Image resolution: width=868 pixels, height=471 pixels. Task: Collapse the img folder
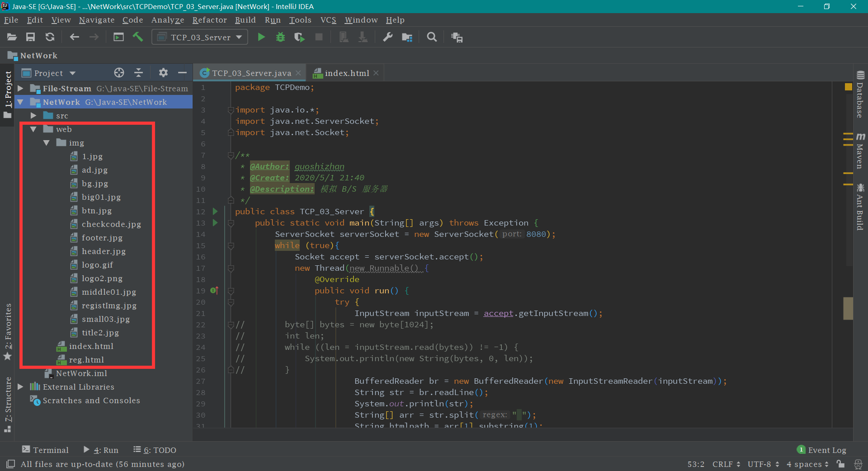pos(47,143)
